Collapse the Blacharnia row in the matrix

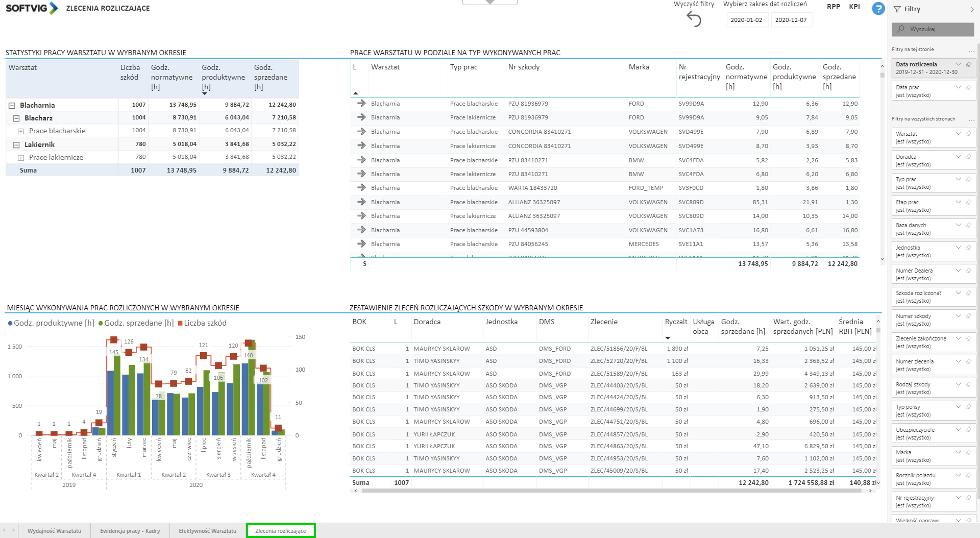pos(12,106)
